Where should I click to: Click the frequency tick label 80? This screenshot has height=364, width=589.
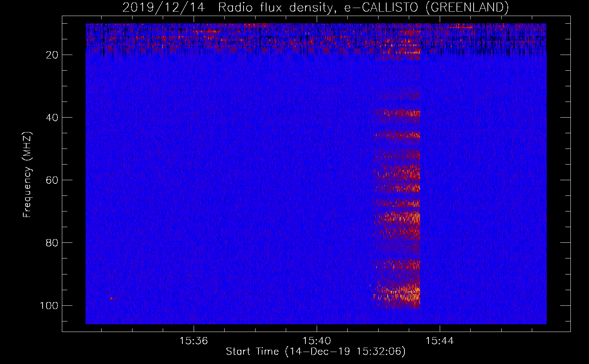tap(52, 243)
